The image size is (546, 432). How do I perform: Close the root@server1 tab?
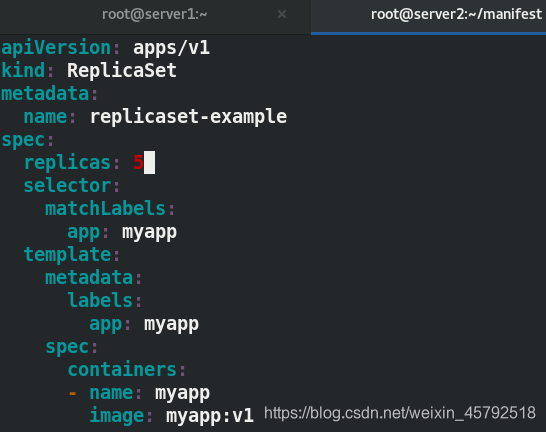point(282,14)
